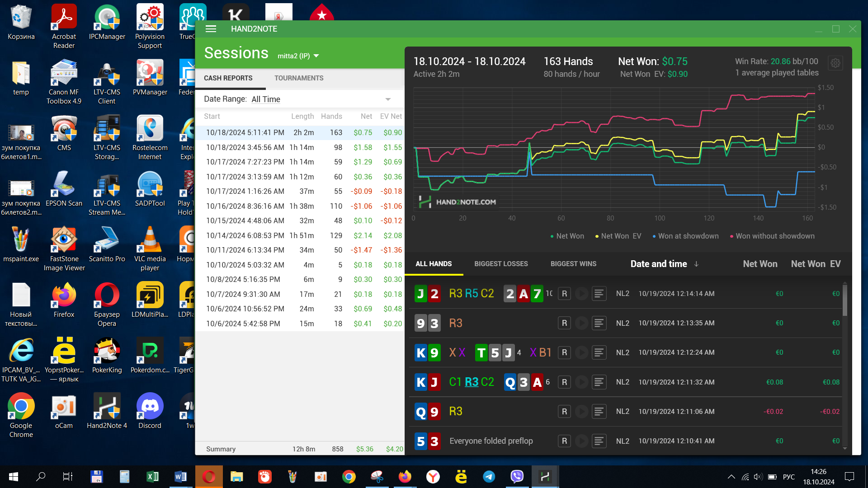Viewport: 868px width, 488px height.
Task: Click R button for KJ hand row
Action: click(x=564, y=382)
